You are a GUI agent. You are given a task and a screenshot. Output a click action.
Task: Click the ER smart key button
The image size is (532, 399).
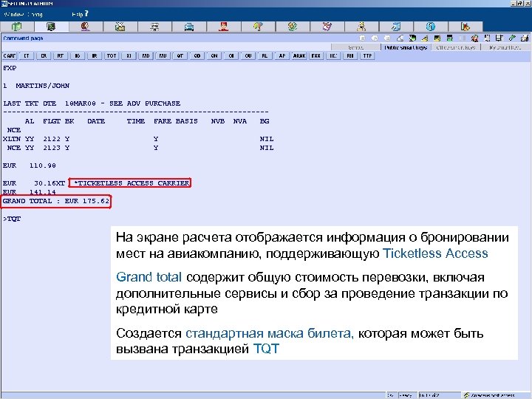[44, 55]
